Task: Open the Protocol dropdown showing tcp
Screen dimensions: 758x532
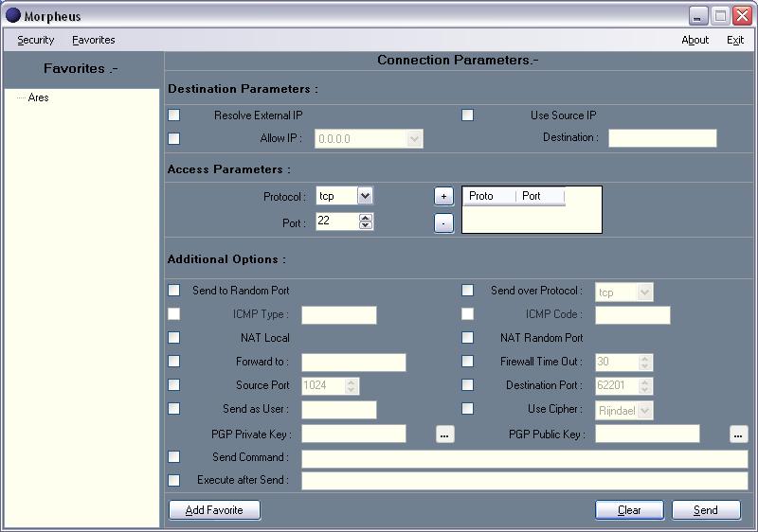Action: point(365,196)
